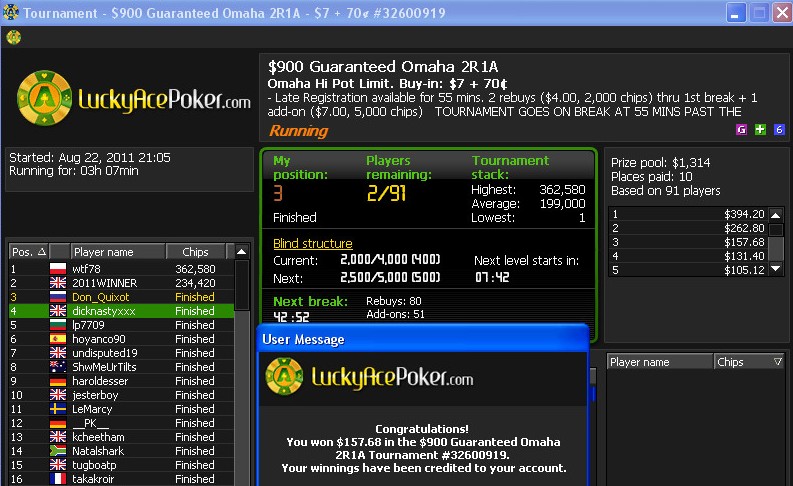Click the green plus rebuy icon
This screenshot has height=486, width=793.
coord(760,129)
